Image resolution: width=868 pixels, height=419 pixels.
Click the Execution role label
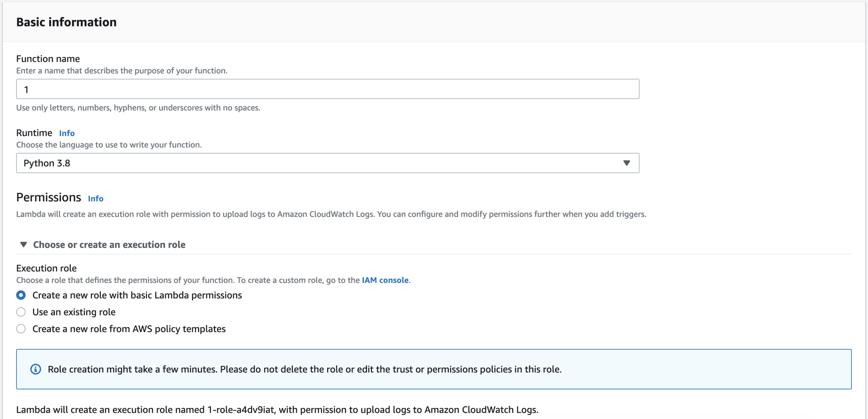pyautogui.click(x=47, y=268)
